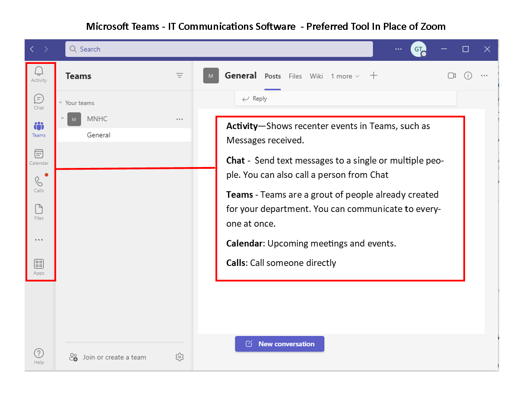Go back with the left arrow
Screen dimensions: 532x411
32,49
